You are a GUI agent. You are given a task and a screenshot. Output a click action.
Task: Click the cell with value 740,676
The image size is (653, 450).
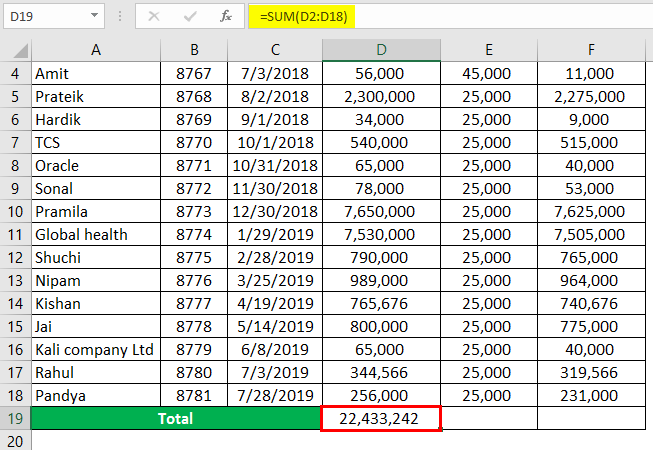tap(591, 303)
